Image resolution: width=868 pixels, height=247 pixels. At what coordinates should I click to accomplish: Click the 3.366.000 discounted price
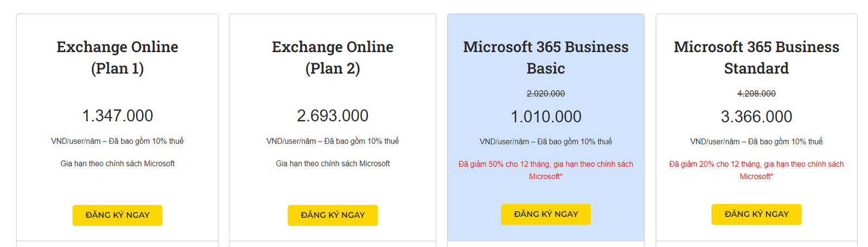click(756, 117)
